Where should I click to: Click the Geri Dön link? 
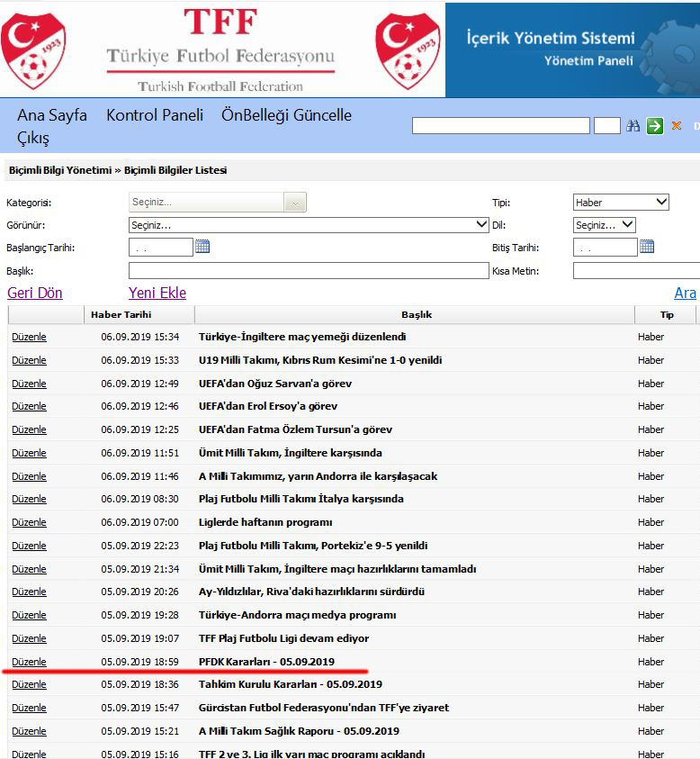pyautogui.click(x=35, y=293)
